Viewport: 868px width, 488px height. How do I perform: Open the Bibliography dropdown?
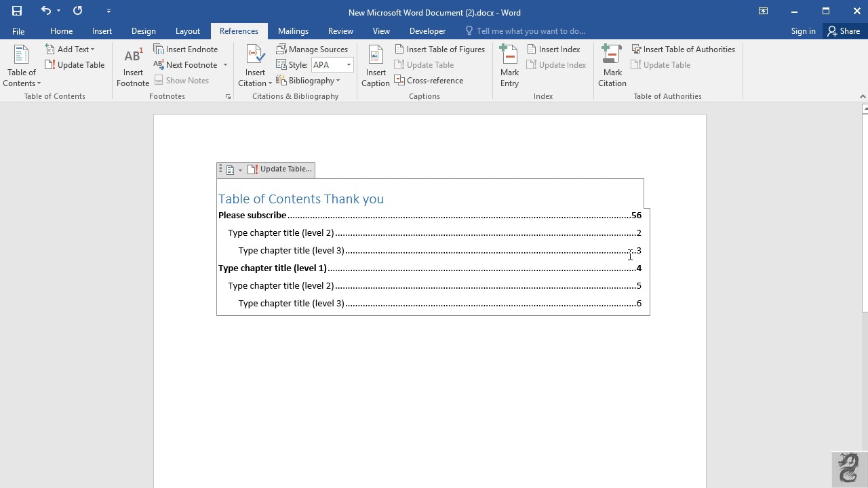coord(308,81)
